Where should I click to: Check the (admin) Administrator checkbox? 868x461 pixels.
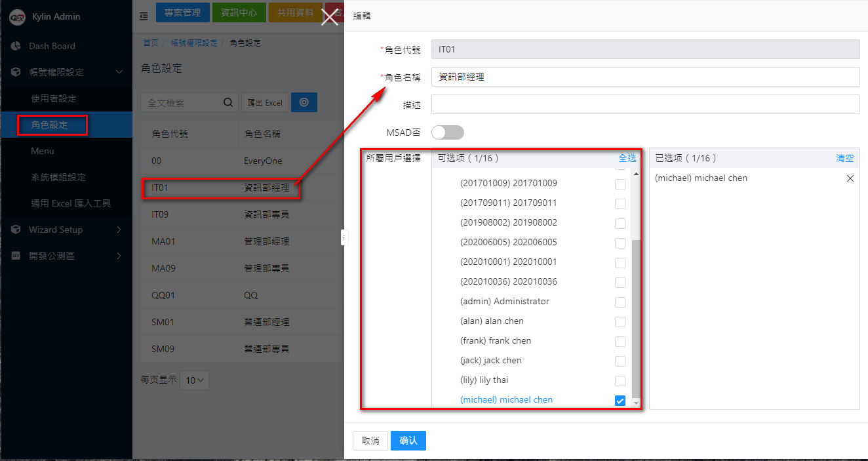coord(620,302)
